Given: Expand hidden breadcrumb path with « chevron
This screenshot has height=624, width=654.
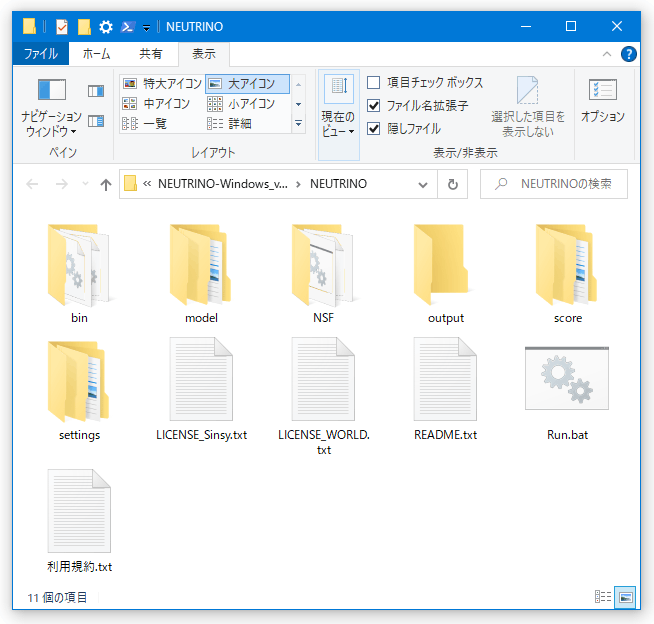Looking at the screenshot, I should coord(147,184).
